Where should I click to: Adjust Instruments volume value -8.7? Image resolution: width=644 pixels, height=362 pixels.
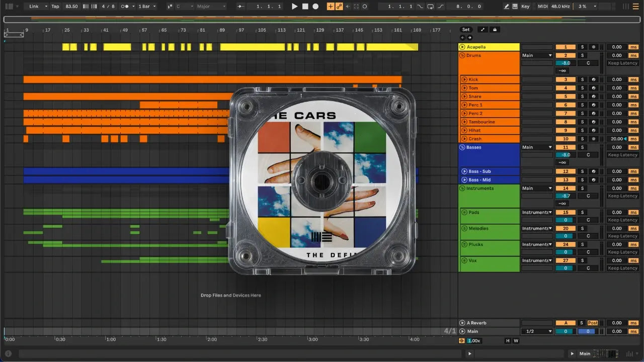566,196
